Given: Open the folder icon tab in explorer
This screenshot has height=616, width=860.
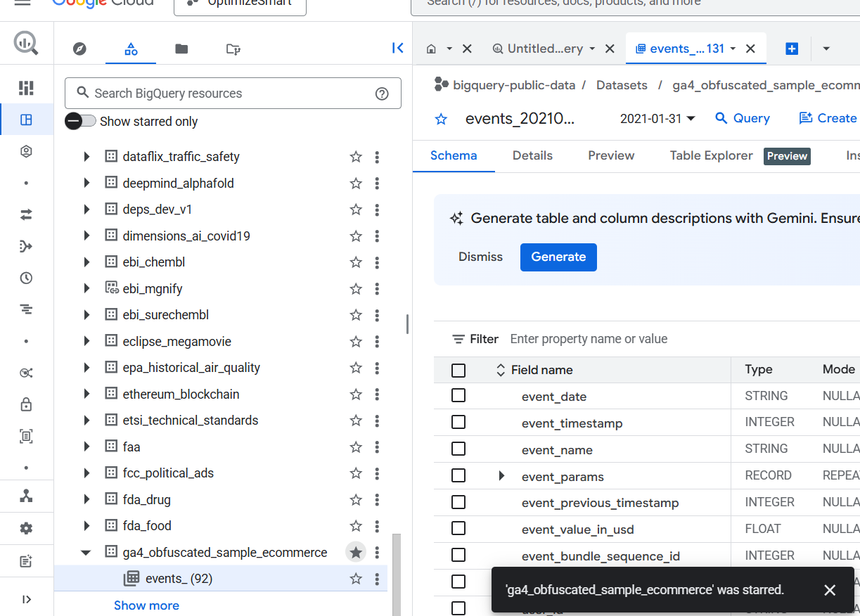Looking at the screenshot, I should tap(181, 49).
